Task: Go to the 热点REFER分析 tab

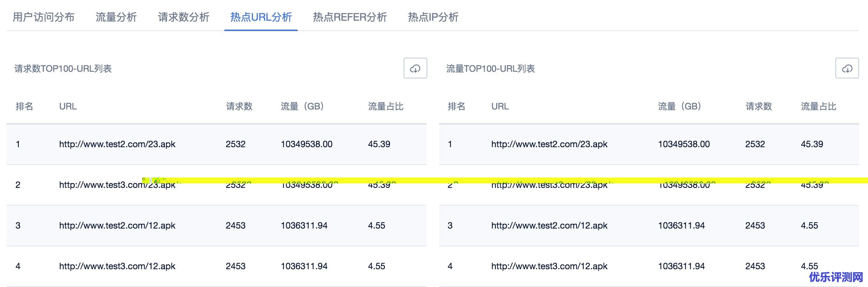Action: click(x=350, y=17)
